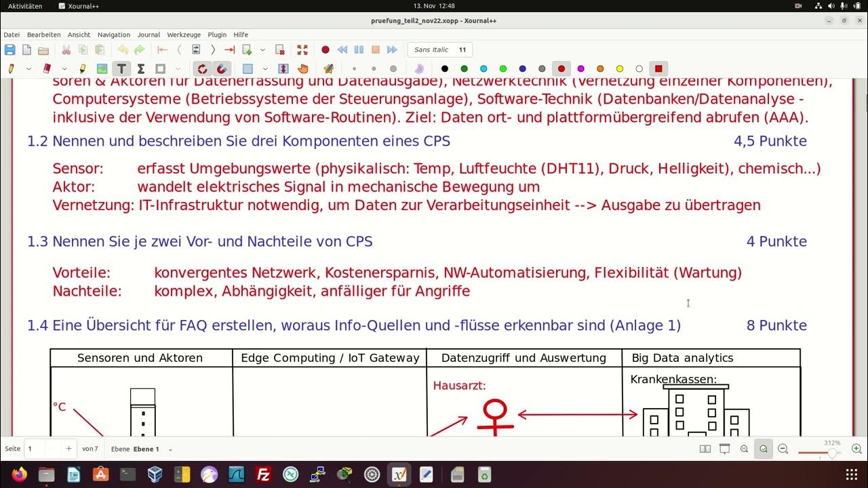Pause the audio playback
The width and height of the screenshot is (868, 488).
(x=359, y=49)
